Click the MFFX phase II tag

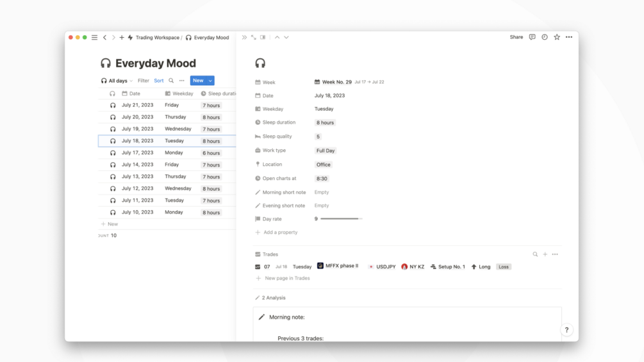(x=338, y=266)
